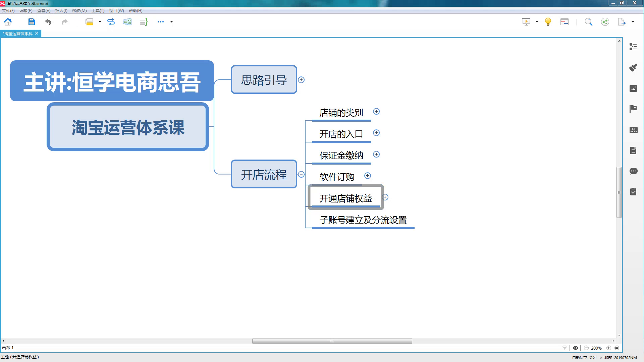Screen dimensions: 644x362
Task: Open the Task info clipboard panel
Action: click(x=633, y=192)
